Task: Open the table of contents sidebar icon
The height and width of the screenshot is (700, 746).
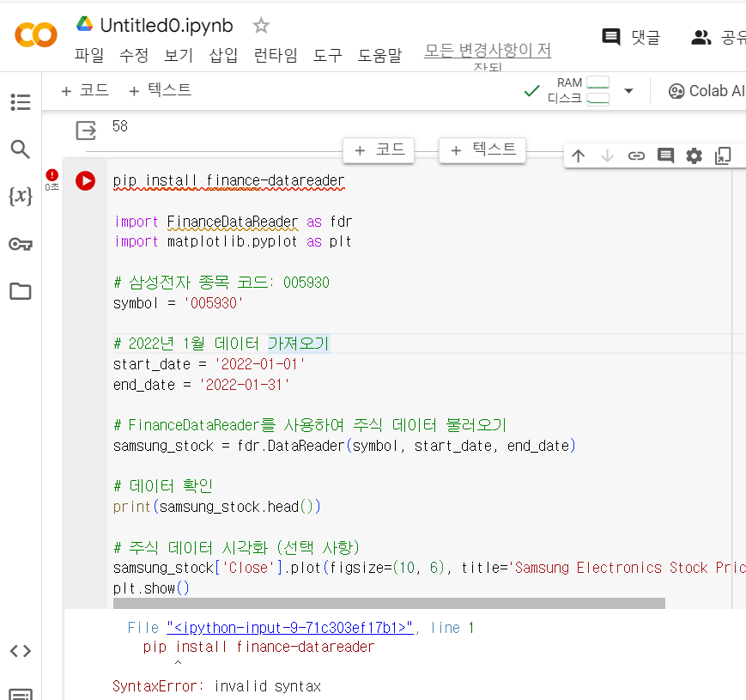Action: [21, 102]
